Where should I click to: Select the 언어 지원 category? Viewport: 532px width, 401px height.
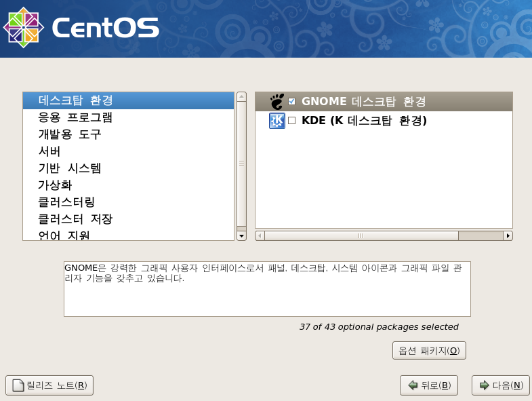[128, 235]
